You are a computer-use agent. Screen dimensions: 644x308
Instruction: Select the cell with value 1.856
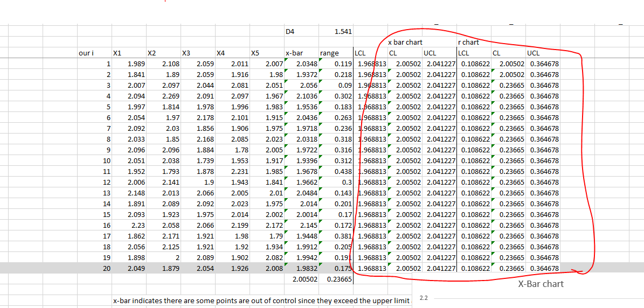(198, 128)
